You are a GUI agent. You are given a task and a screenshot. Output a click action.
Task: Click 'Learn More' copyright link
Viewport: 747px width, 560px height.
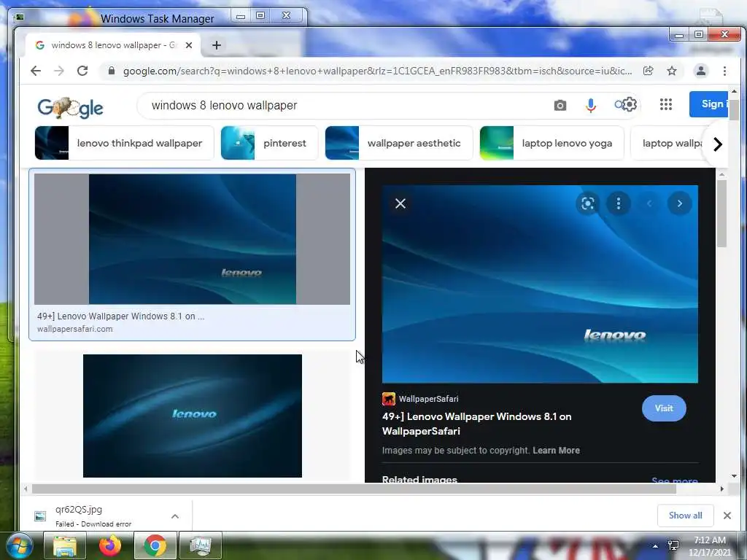tap(556, 451)
